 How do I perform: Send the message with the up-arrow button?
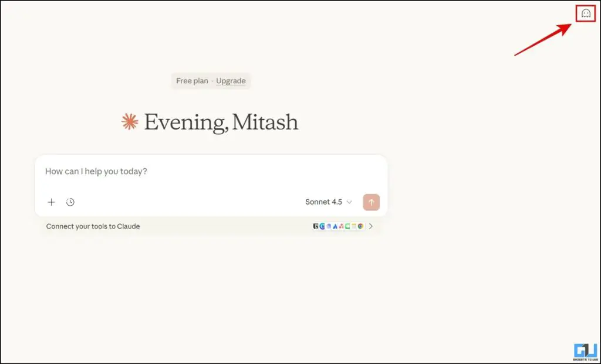click(x=371, y=202)
